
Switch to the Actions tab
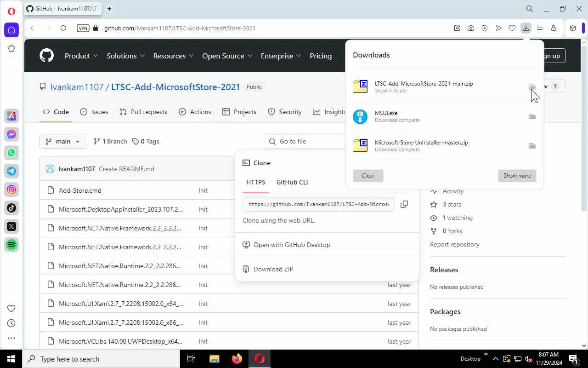pyautogui.click(x=195, y=112)
